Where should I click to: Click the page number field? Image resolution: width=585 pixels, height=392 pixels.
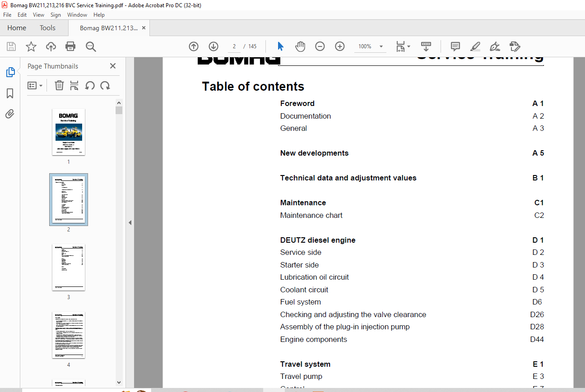point(234,46)
